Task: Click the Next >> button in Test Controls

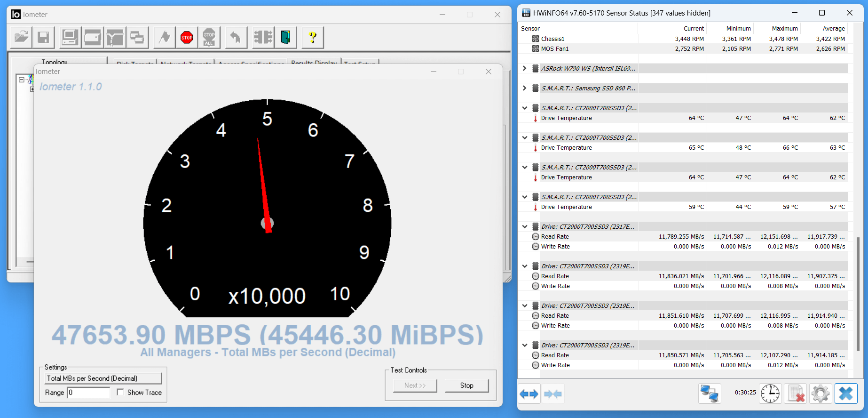Action: [415, 386]
